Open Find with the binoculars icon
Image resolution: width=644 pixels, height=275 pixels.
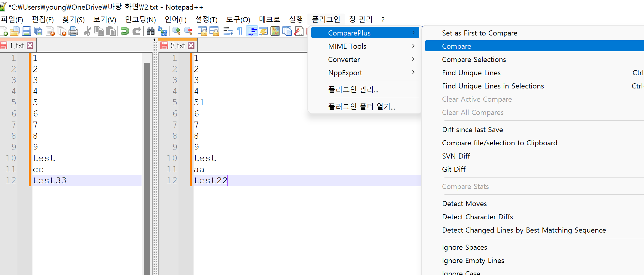click(x=151, y=31)
